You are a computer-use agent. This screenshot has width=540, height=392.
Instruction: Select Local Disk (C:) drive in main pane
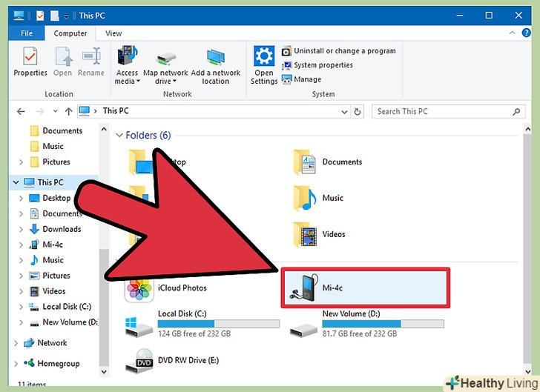coord(202,323)
